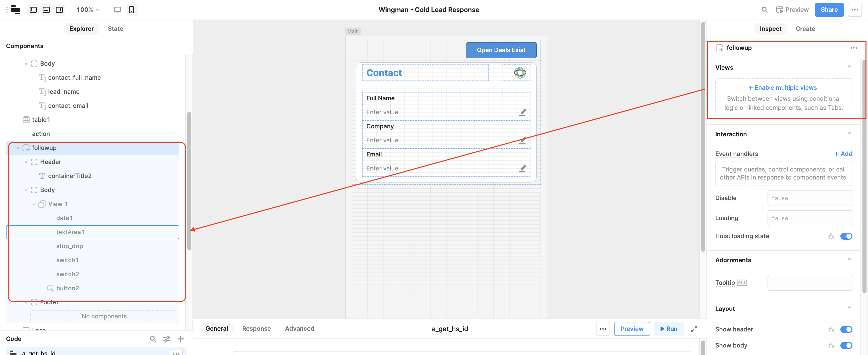Open search in top toolbar
868x355 pixels.
(765, 10)
